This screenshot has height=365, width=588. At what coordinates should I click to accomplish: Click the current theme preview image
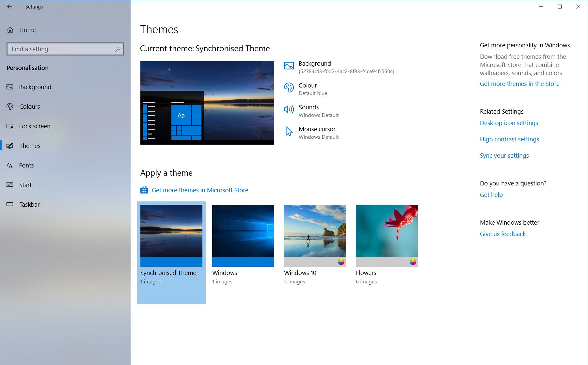pos(207,103)
